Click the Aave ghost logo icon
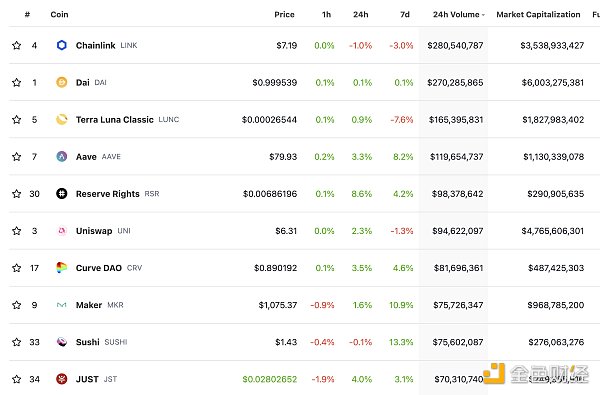This screenshot has width=600, height=395. (62, 157)
